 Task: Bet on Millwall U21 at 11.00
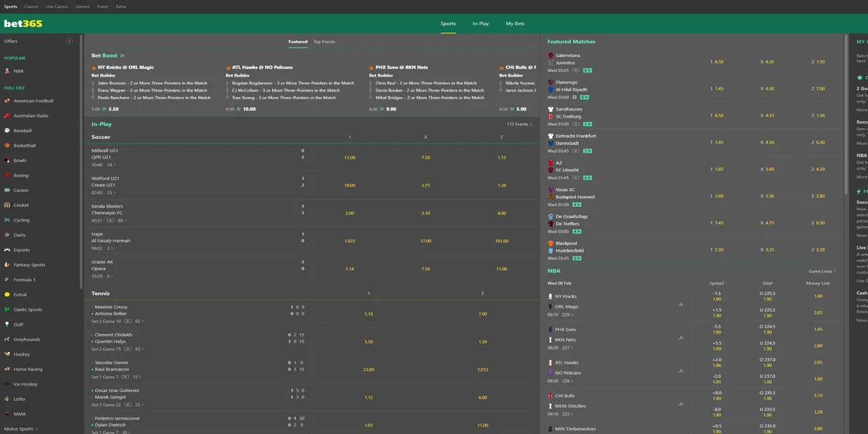(x=350, y=157)
